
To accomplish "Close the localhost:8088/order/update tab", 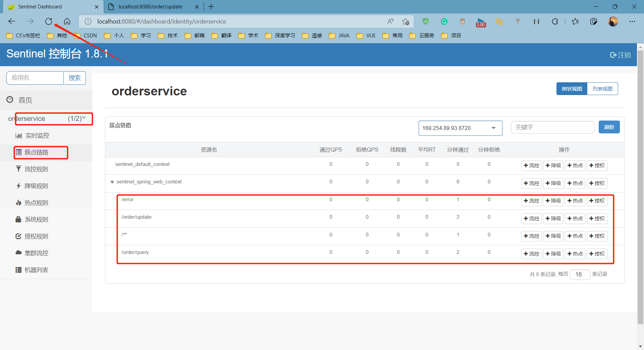I will point(197,7).
